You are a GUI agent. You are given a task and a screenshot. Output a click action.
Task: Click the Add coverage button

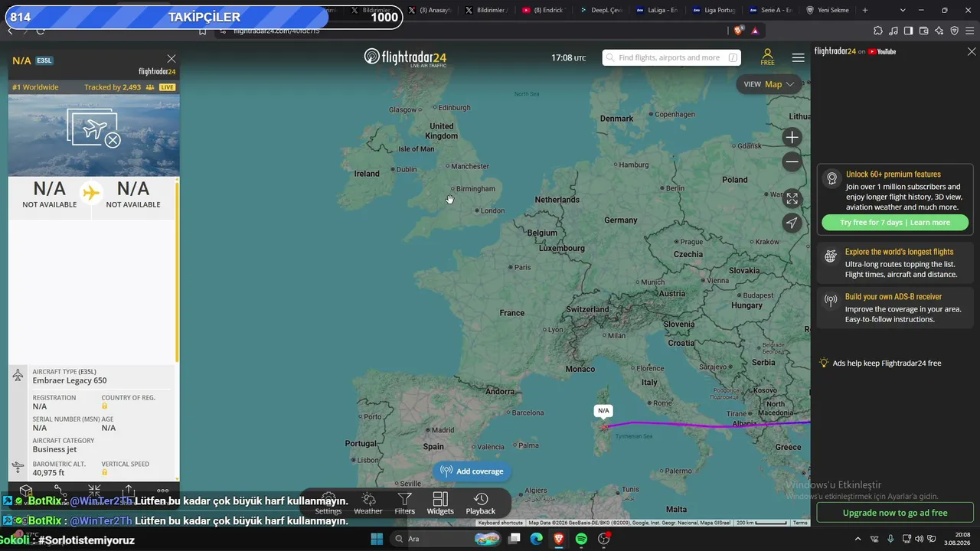(x=472, y=471)
